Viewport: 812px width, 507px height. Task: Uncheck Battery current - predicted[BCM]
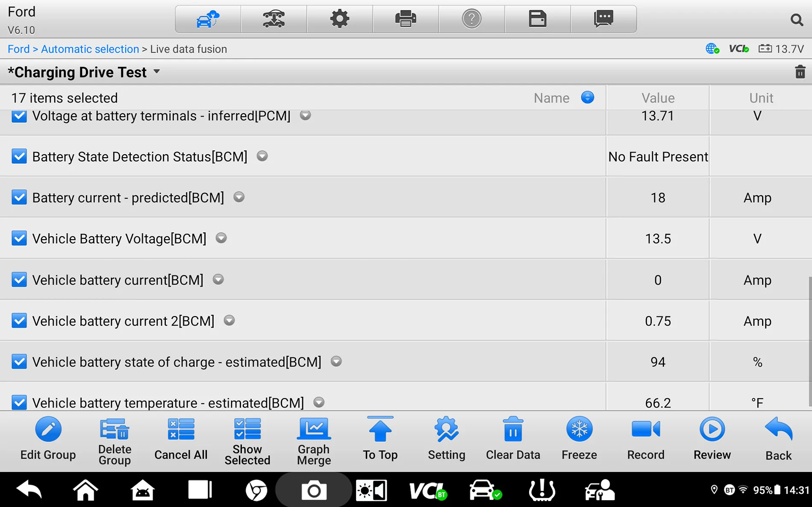(x=19, y=197)
